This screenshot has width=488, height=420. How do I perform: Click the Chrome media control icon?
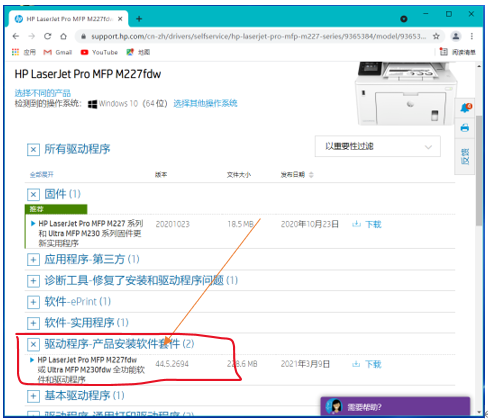404,19
